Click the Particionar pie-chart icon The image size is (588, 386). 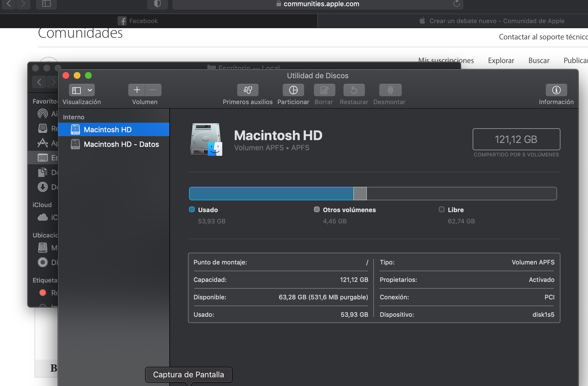click(293, 90)
